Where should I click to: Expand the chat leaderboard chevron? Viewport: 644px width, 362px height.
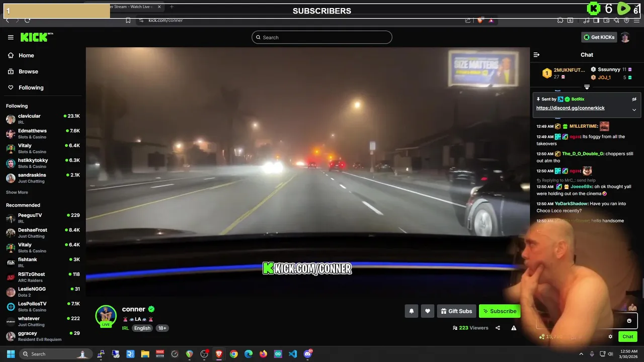(x=587, y=87)
